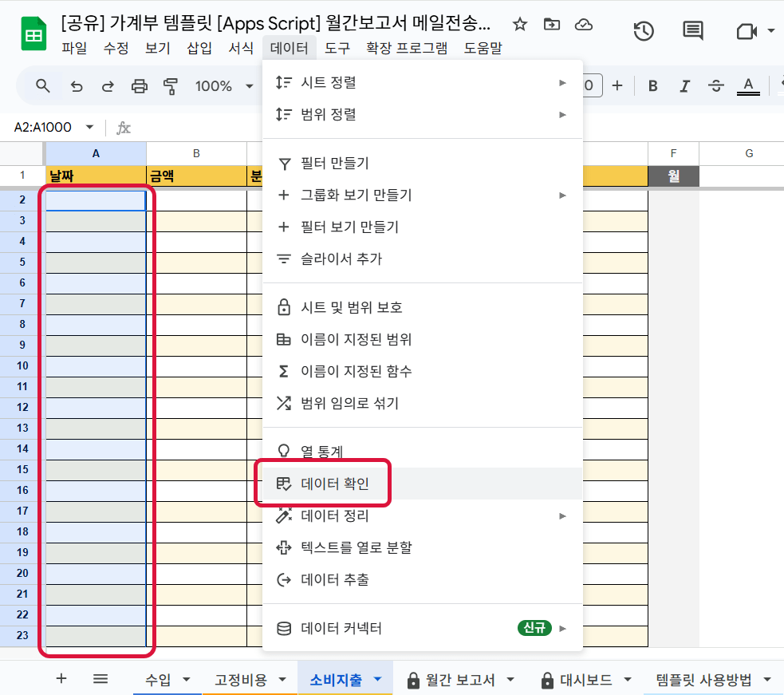Switch to the 고정비용 sheet tab
This screenshot has height=695, width=784.
240,680
